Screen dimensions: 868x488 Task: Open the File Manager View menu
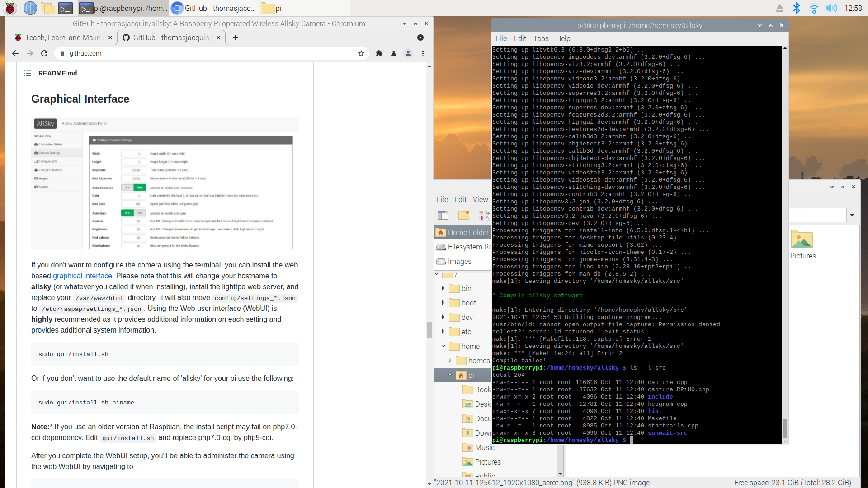[x=480, y=199]
